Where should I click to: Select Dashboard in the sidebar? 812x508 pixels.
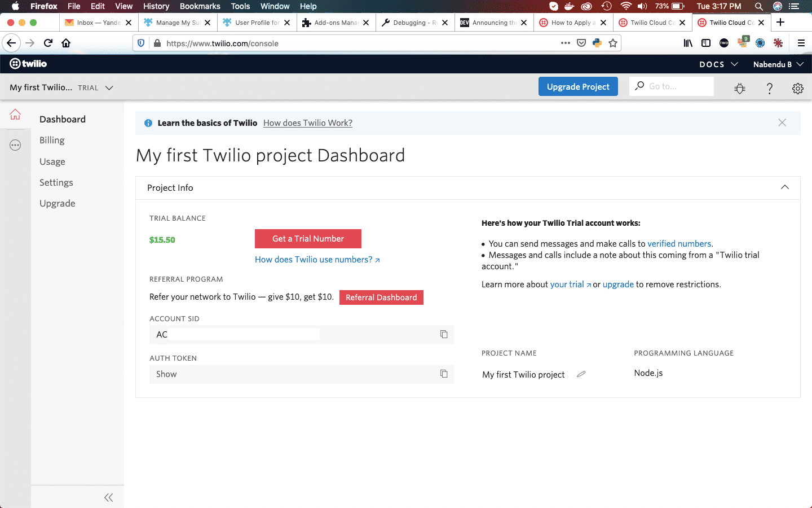pyautogui.click(x=63, y=119)
